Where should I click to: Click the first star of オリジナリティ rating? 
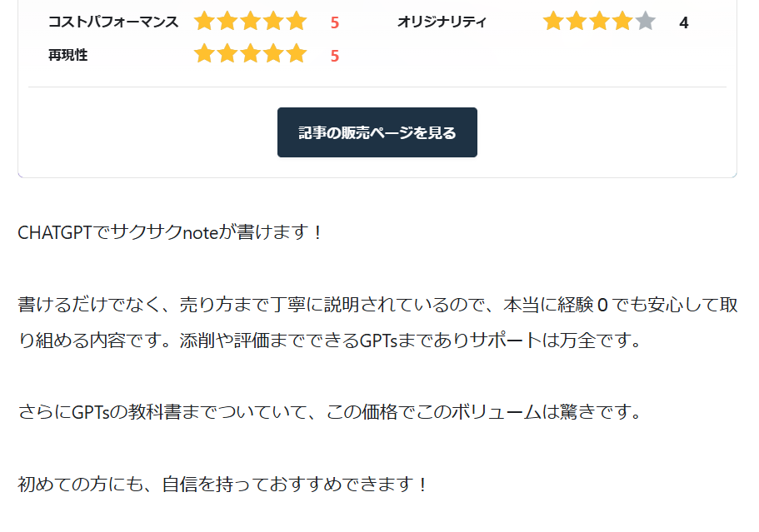(x=552, y=22)
